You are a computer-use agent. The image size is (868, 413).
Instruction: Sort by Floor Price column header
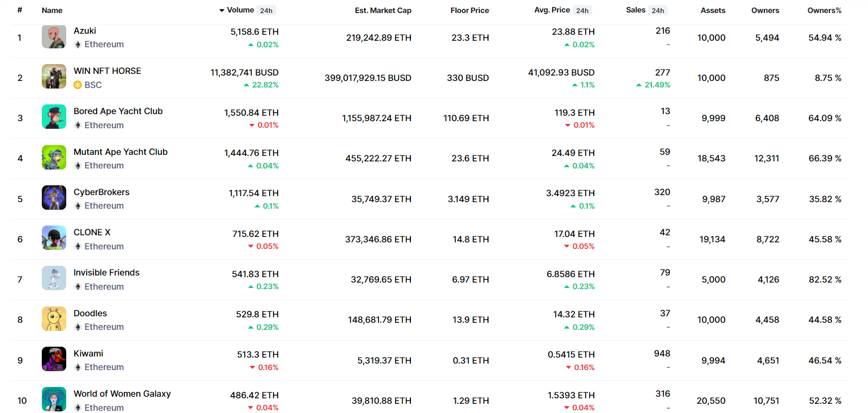pos(470,10)
